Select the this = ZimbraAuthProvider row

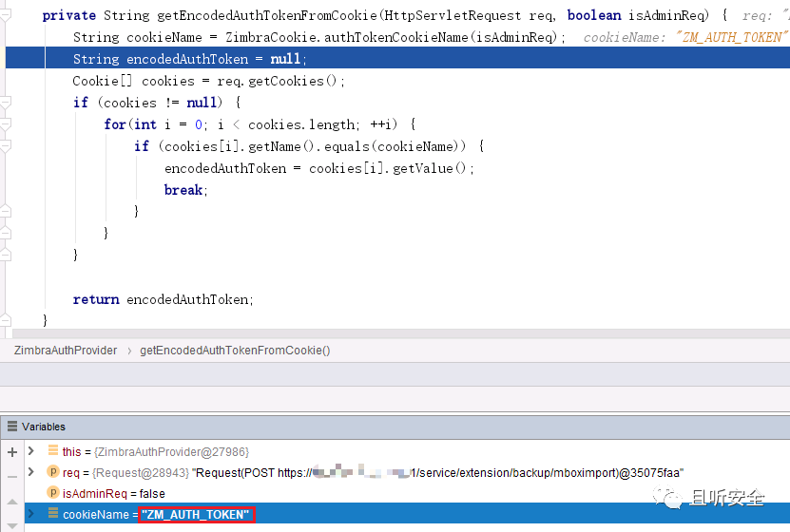(407, 451)
